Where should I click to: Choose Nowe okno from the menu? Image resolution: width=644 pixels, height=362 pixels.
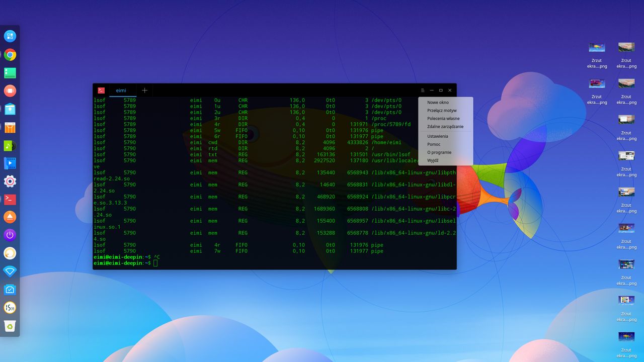point(438,103)
